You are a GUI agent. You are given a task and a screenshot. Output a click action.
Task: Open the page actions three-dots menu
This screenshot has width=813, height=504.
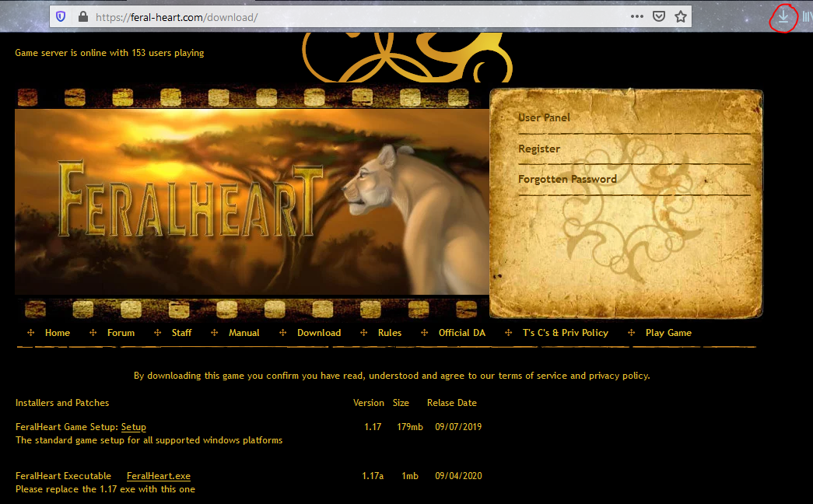[x=636, y=16]
